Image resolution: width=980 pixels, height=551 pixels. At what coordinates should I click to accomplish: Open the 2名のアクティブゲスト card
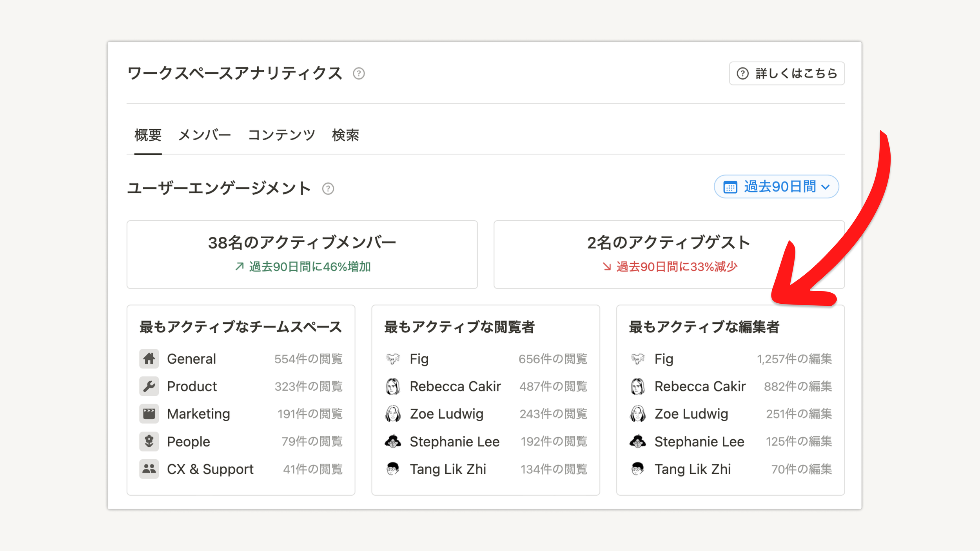pos(668,254)
